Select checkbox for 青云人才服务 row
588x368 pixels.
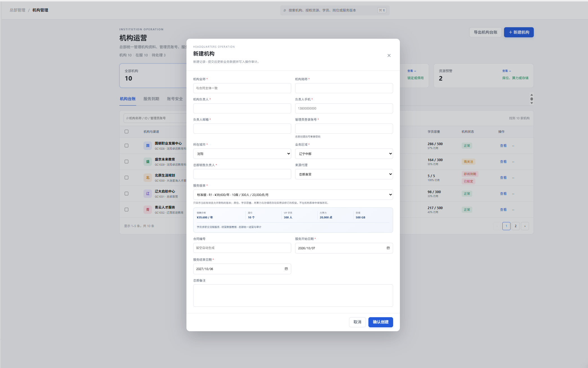pyautogui.click(x=126, y=210)
